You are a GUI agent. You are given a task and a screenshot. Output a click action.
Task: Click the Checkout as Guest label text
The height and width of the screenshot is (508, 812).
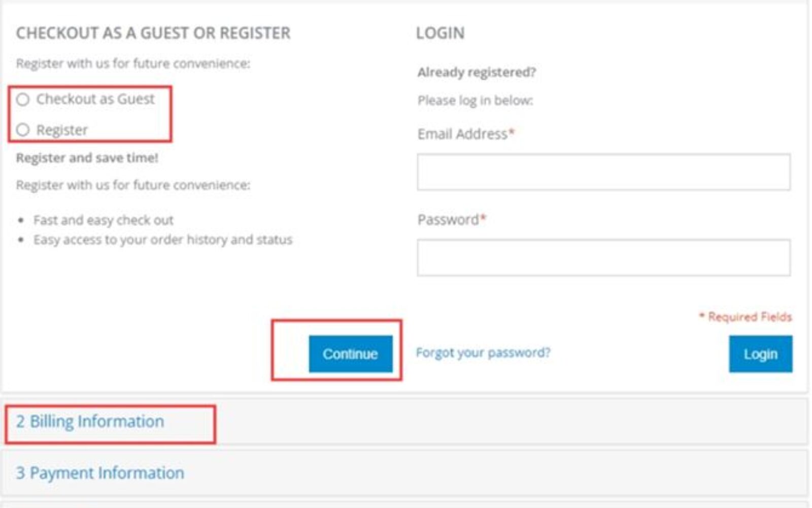point(95,99)
